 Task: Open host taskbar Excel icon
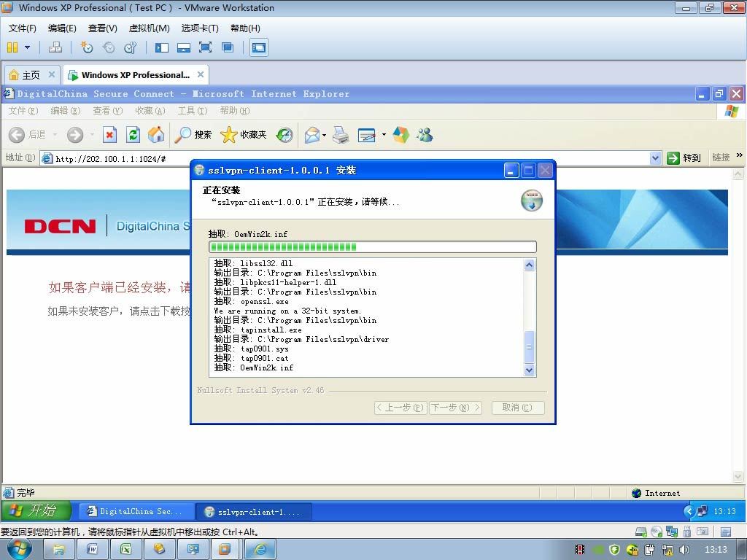click(x=125, y=550)
